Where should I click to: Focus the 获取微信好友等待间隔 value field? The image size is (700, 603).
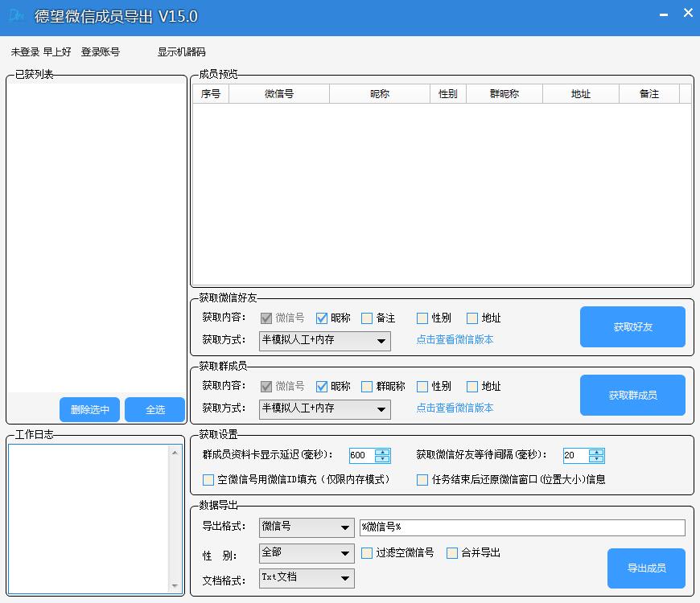(x=575, y=455)
